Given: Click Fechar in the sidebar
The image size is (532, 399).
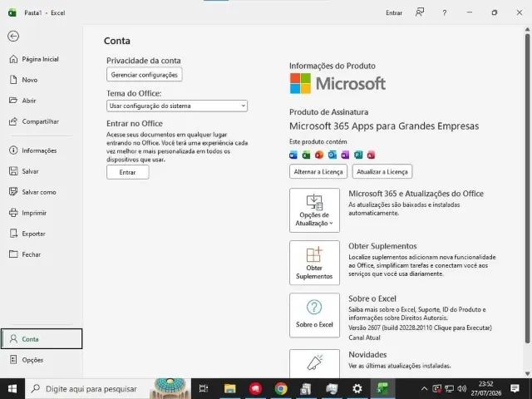Looking at the screenshot, I should pos(25,254).
